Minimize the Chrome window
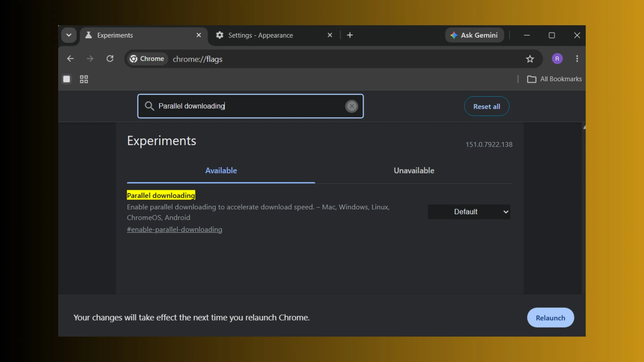This screenshot has height=362, width=644. 527,35
